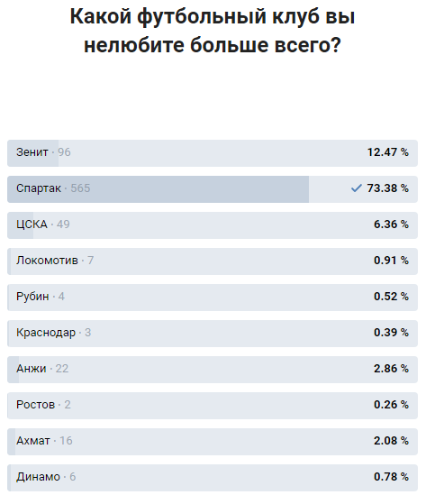Choose the Рубин answer row

tap(213, 297)
